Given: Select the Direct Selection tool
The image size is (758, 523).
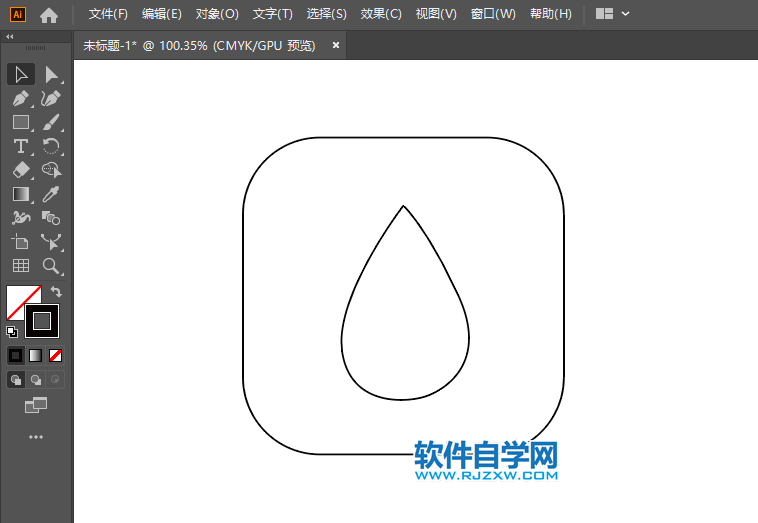Looking at the screenshot, I should (51, 74).
